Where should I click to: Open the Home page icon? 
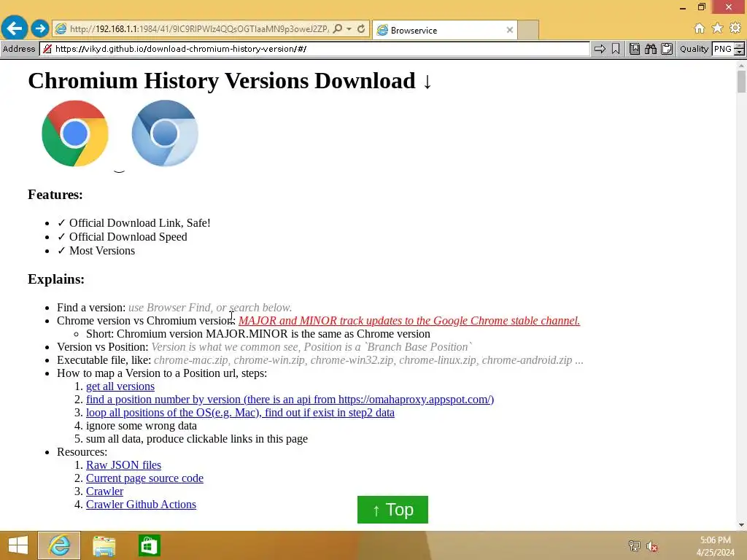[x=700, y=28]
